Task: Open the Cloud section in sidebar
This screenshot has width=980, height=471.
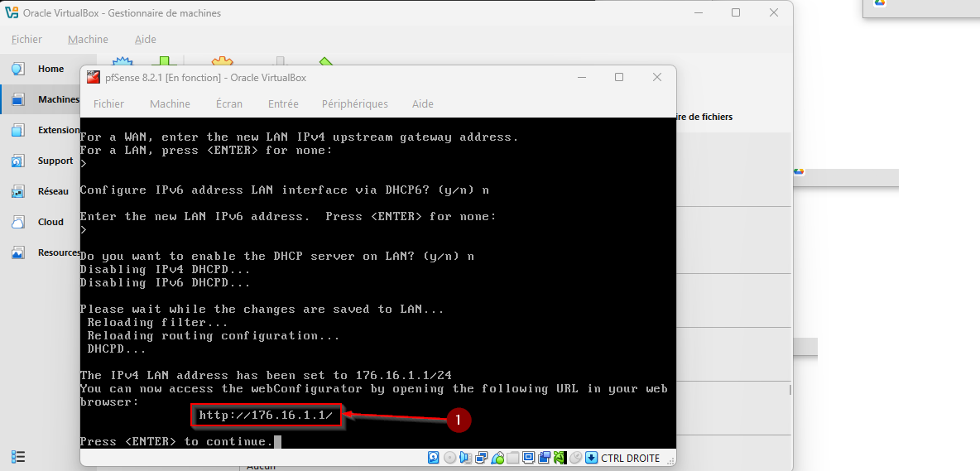Action: click(50, 222)
